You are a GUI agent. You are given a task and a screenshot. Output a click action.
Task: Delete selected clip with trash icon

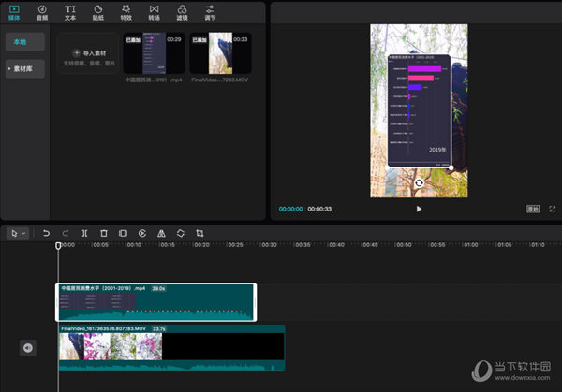tap(104, 233)
